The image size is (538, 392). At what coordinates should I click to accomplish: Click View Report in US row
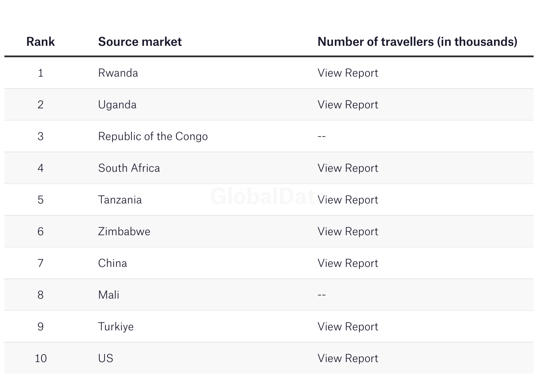point(347,359)
